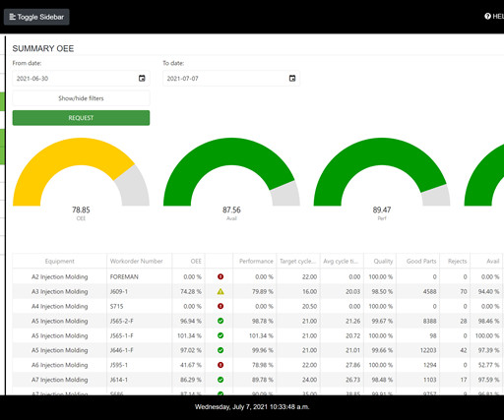Screen dimensions: 504x420
Task: Click Quality 98.50 % cell
Action: (380, 291)
